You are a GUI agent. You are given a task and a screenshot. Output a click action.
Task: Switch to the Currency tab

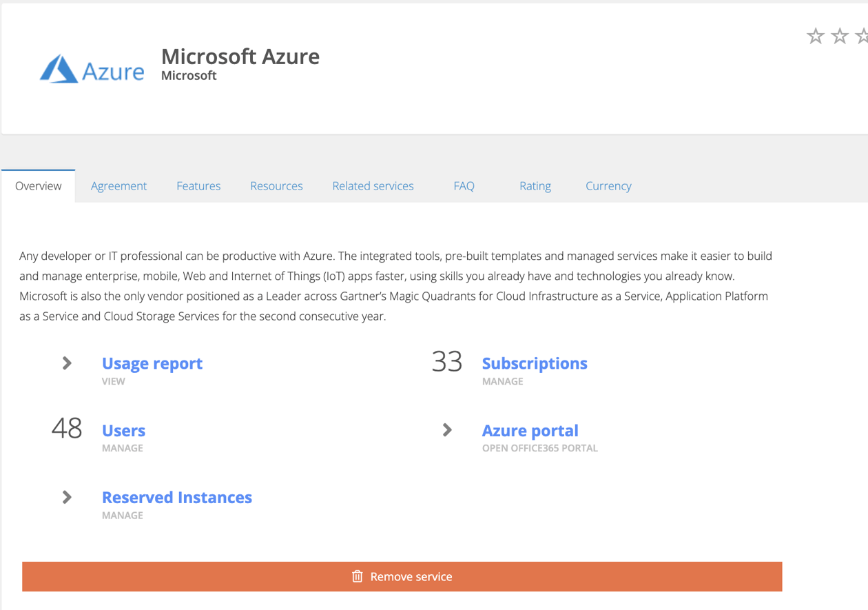[608, 185]
